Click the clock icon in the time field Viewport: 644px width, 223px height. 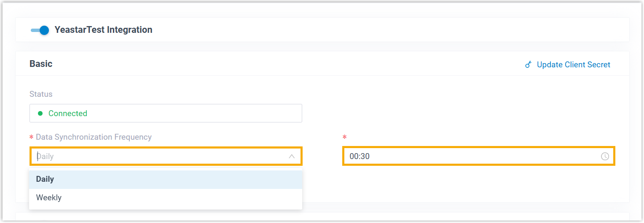pos(605,157)
